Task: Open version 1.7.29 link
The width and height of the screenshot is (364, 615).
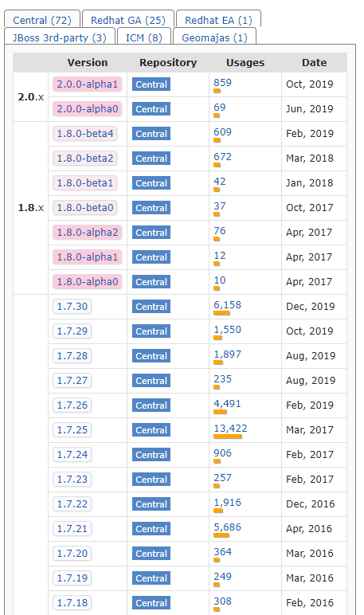Action: [x=72, y=331]
